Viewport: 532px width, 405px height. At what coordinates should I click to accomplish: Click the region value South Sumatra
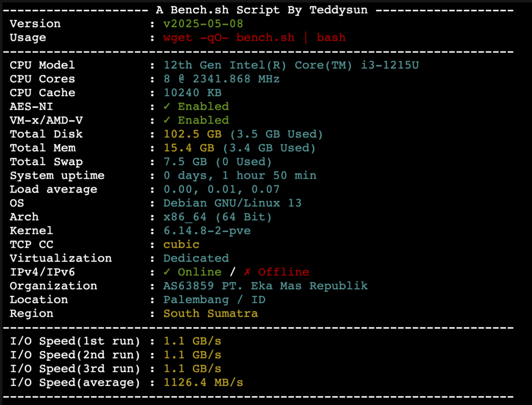tap(210, 314)
